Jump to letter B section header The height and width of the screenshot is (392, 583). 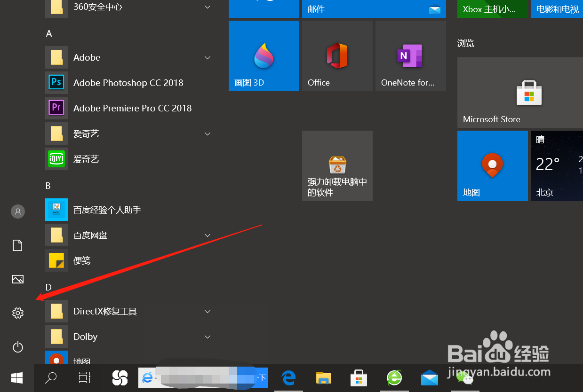click(48, 186)
